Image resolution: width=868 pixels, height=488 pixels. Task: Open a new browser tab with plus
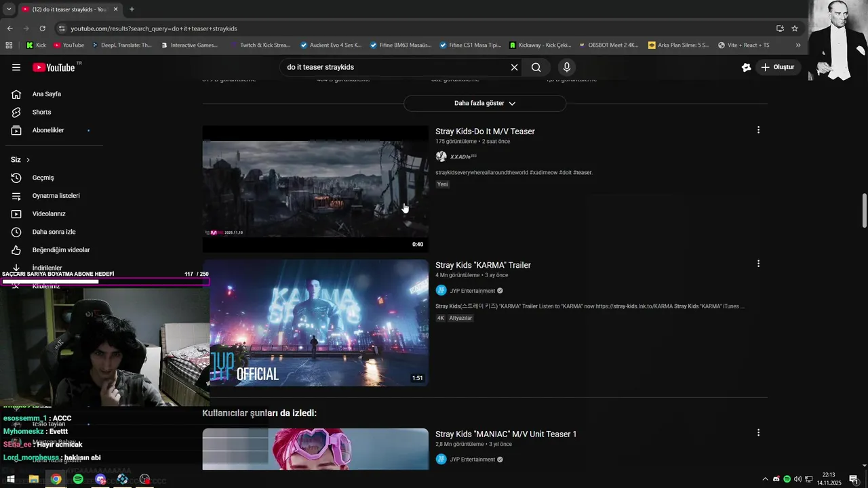[x=132, y=9]
